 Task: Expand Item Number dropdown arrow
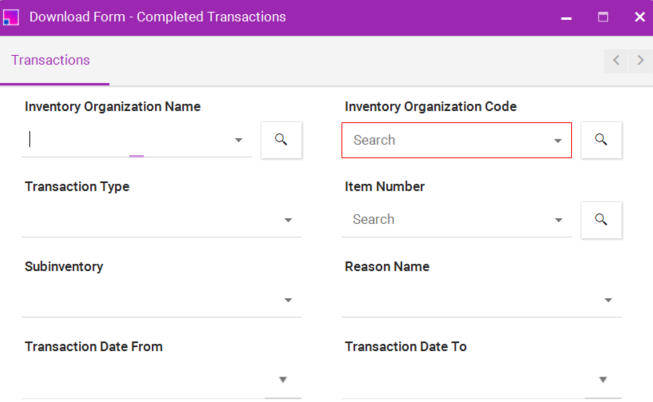tap(559, 220)
